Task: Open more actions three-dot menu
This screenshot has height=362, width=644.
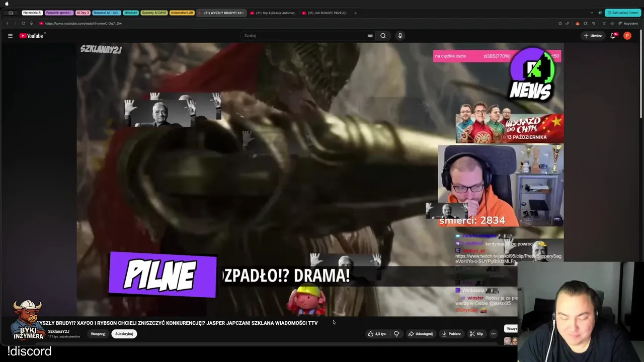Action: pos(493,334)
